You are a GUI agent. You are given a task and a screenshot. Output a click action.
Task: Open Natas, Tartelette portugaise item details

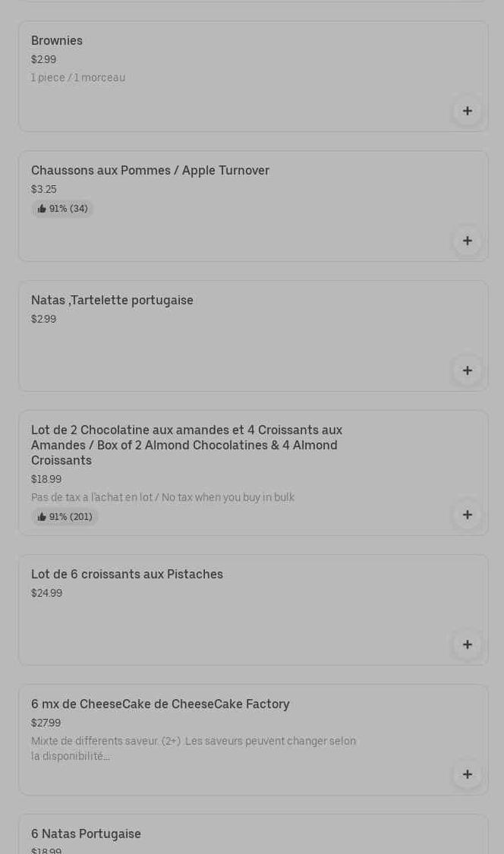pyautogui.click(x=112, y=301)
